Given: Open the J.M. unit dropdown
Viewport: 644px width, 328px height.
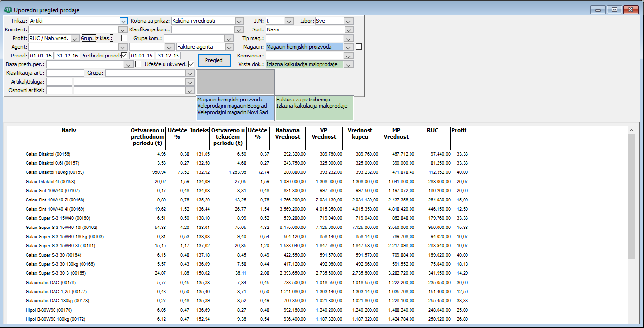Looking at the screenshot, I should click(289, 21).
